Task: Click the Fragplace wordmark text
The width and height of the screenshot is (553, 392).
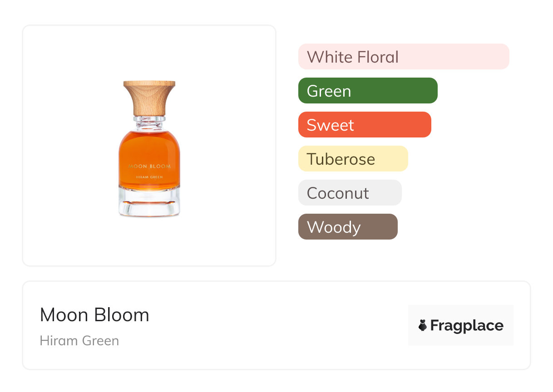Action: coord(467,326)
